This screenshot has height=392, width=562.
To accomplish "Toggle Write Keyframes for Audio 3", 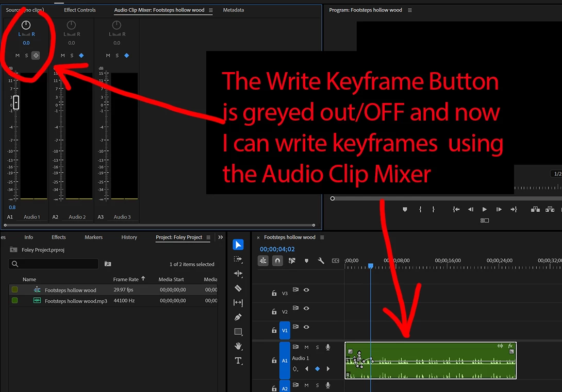I will pos(126,56).
